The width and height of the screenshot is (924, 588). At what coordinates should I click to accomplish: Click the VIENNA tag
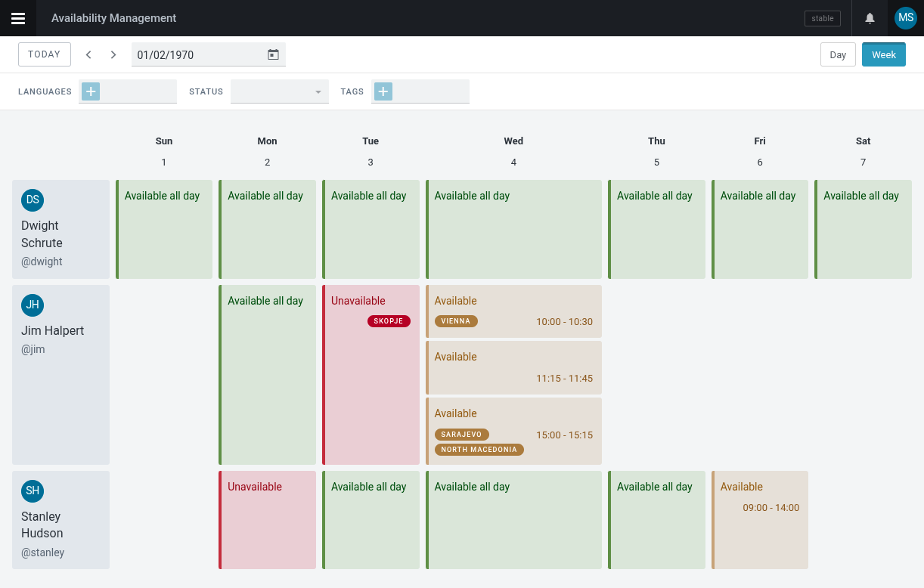tap(456, 321)
